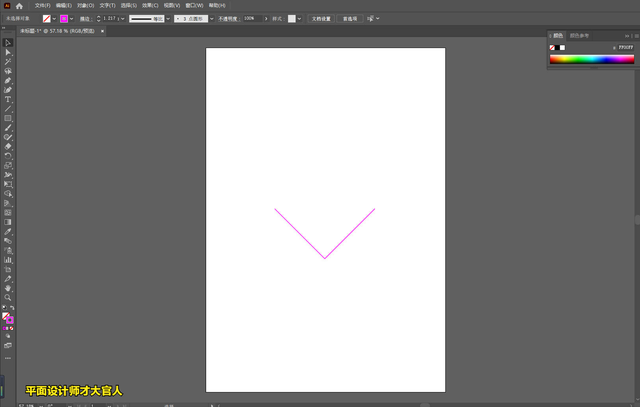Select the Hand tool

[8, 288]
